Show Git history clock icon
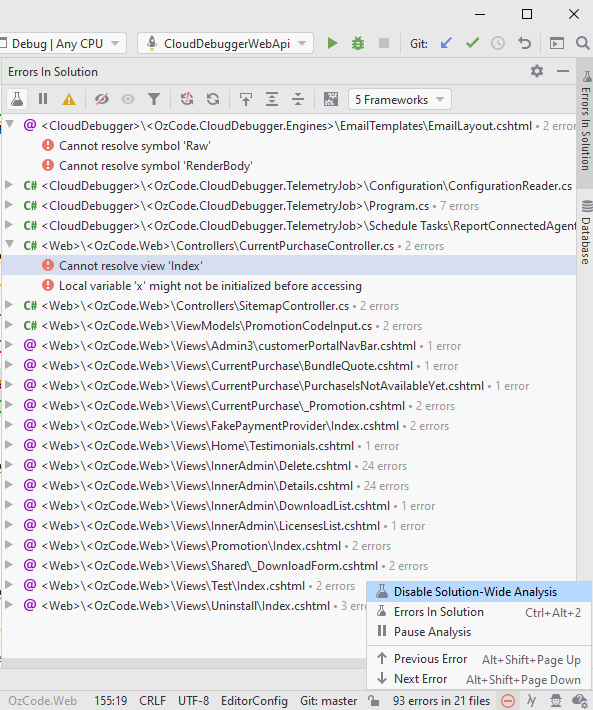The image size is (593, 710). pyautogui.click(x=497, y=43)
